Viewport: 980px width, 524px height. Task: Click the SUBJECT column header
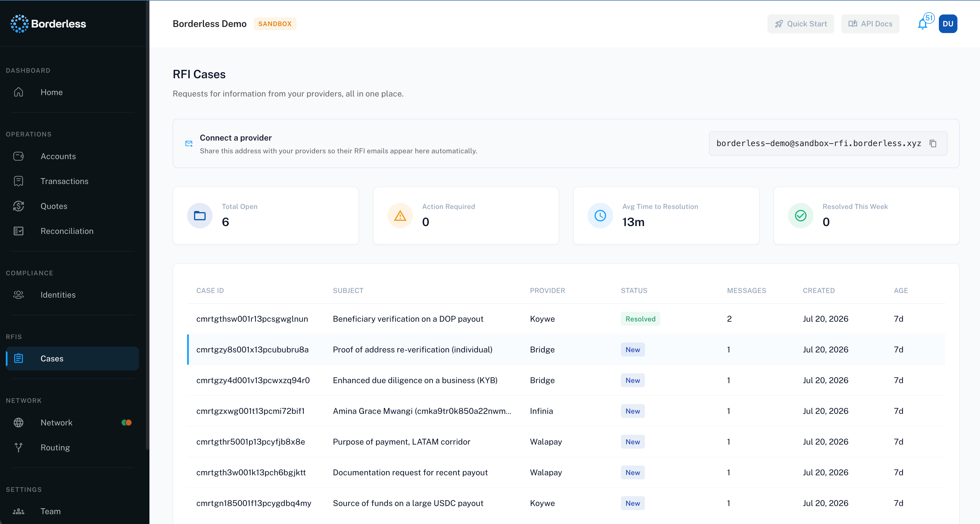pos(348,291)
